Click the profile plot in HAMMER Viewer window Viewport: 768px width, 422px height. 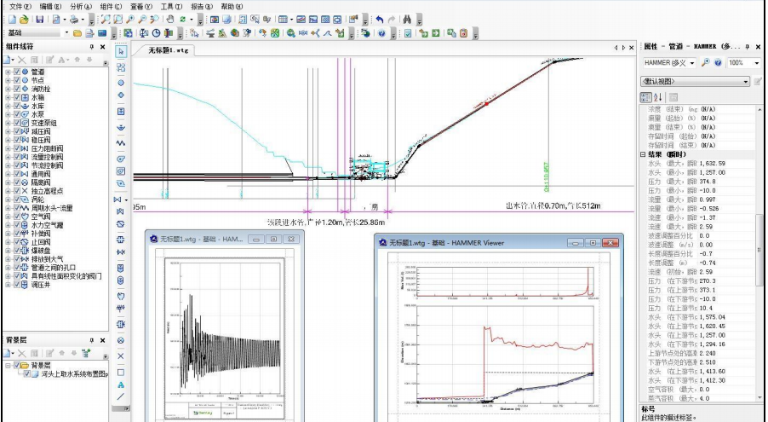(504, 353)
